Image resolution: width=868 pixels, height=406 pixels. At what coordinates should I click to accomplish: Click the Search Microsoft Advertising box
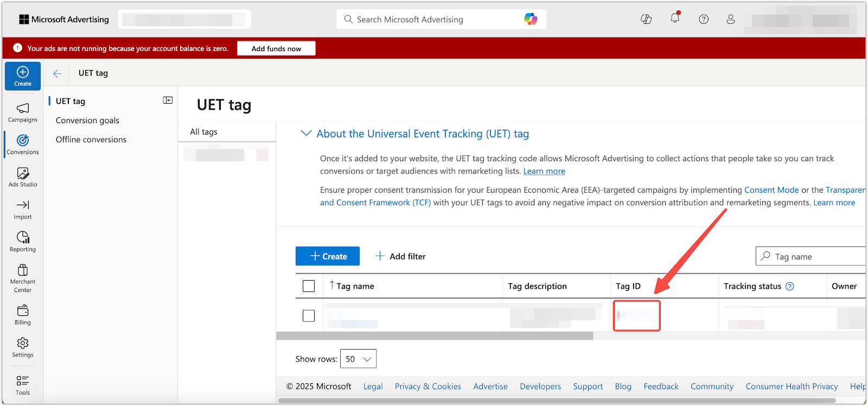pos(441,20)
